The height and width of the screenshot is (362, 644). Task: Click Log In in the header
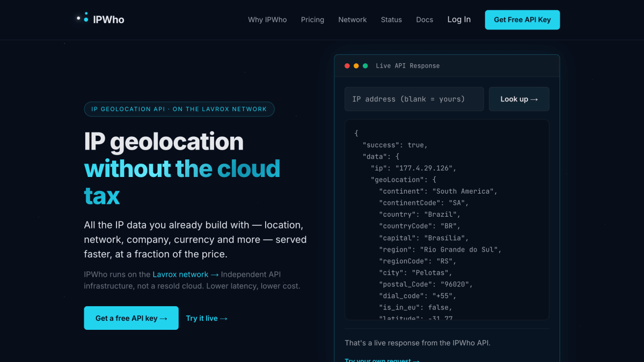click(x=459, y=19)
